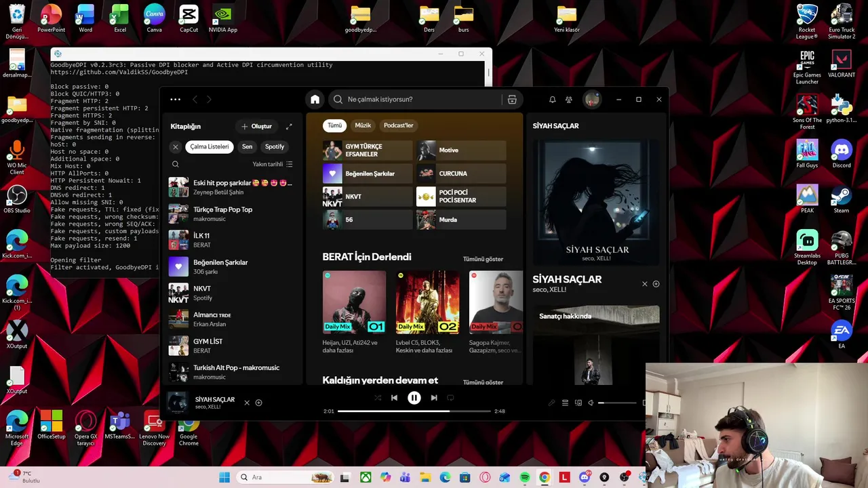868x488 pixels.
Task: Add song to playlist in right panel
Action: click(x=656, y=284)
